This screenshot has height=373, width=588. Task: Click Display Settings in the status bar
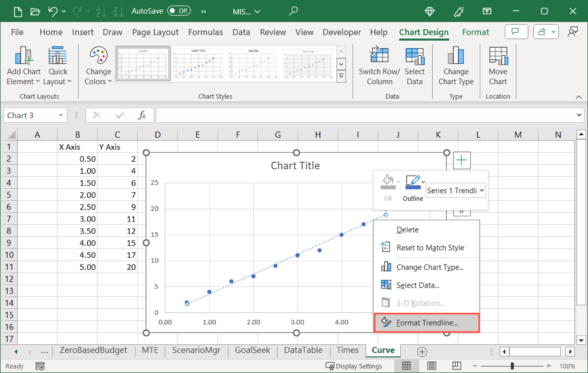[x=354, y=366]
